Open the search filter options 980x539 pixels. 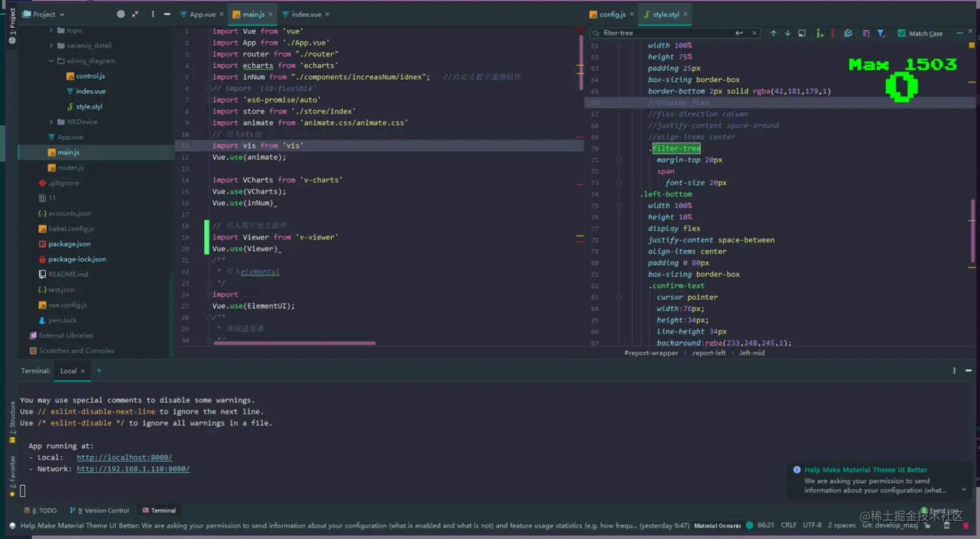881,33
